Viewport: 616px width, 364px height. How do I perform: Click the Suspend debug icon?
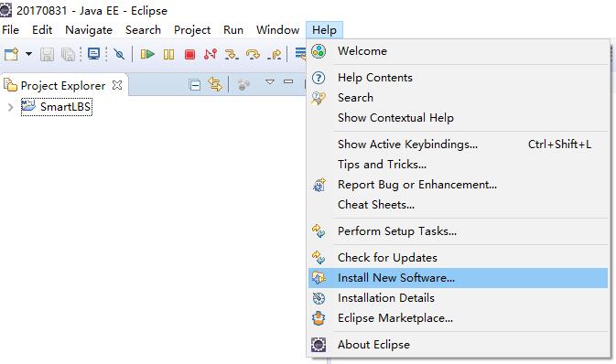point(168,54)
